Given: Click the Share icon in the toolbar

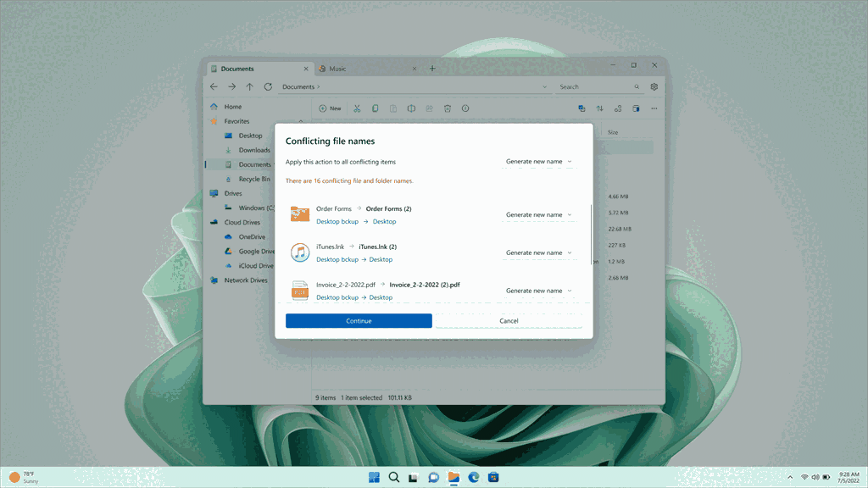Looking at the screenshot, I should pyautogui.click(x=429, y=108).
